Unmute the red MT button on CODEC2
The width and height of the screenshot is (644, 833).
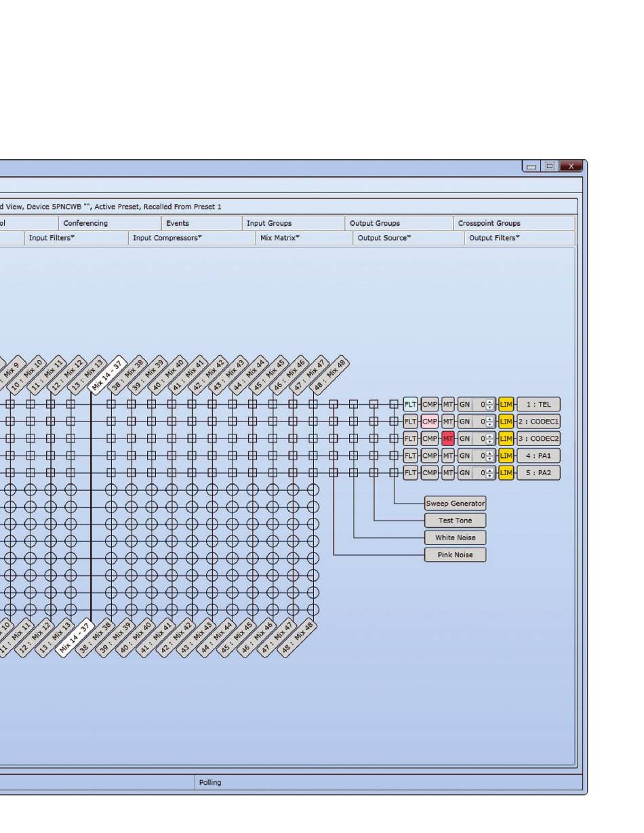(x=448, y=439)
